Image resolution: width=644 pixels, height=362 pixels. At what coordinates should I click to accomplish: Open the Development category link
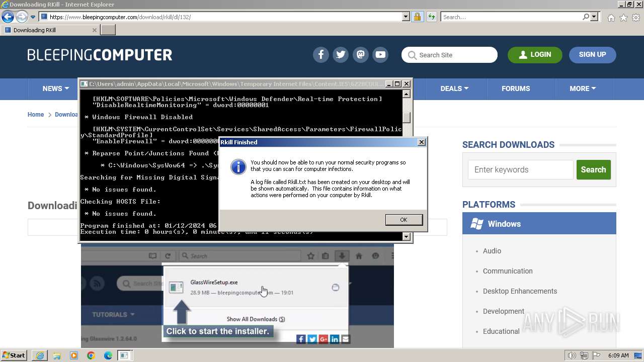click(504, 311)
